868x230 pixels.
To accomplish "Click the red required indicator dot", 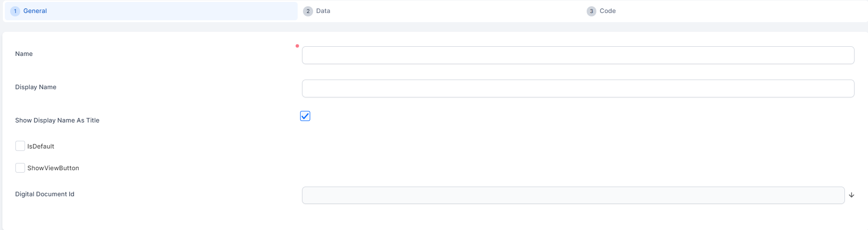I will tap(297, 46).
